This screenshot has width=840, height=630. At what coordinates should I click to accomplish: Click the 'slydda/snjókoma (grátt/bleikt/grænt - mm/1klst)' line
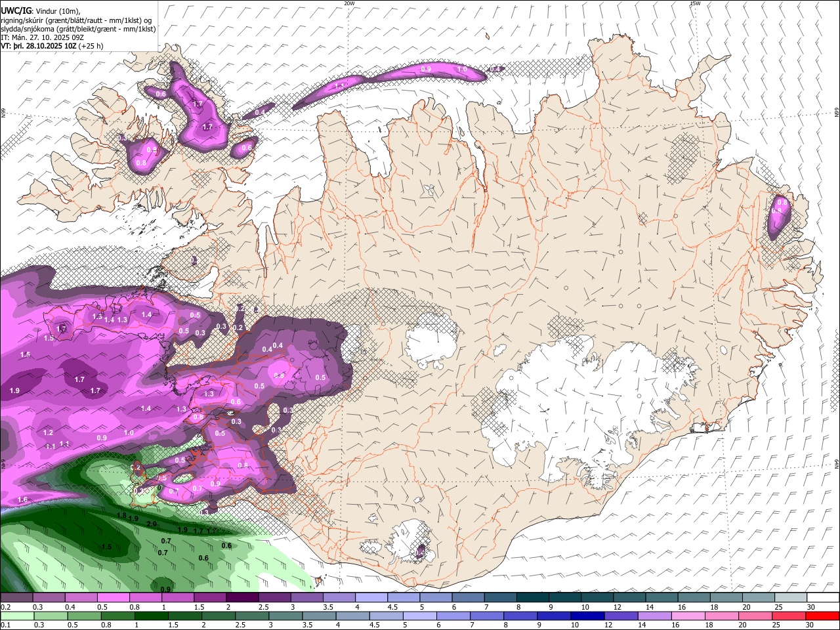coord(78,30)
